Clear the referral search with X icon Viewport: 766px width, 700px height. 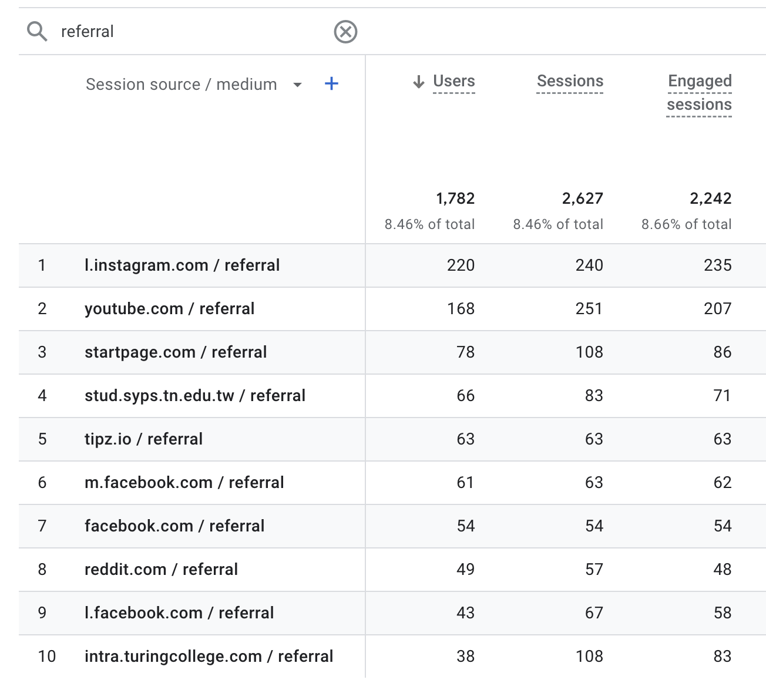[x=345, y=32]
